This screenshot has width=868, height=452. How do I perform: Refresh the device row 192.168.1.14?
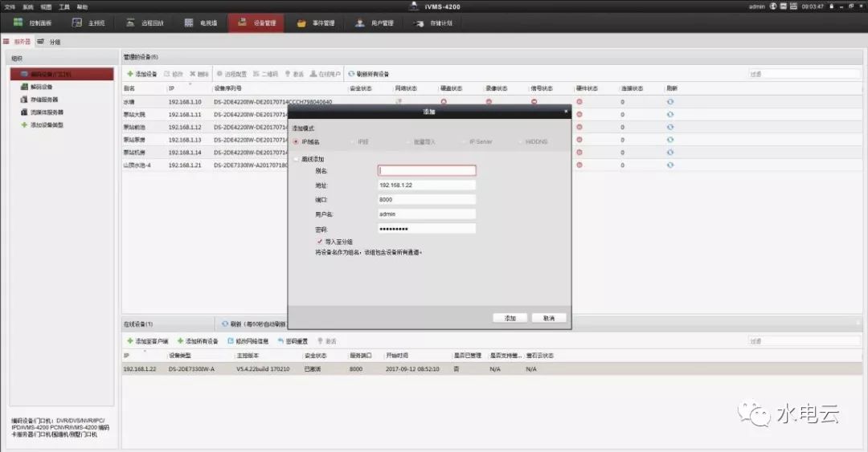click(670, 153)
